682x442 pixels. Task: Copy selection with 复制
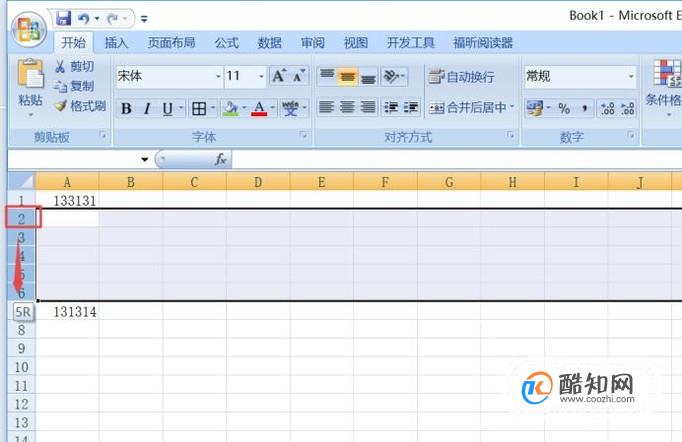pos(74,86)
